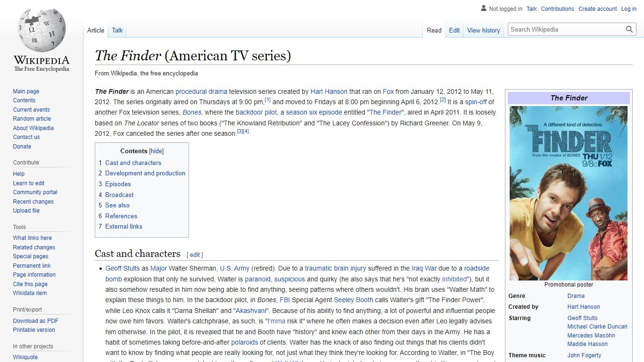The width and height of the screenshot is (644, 362).
Task: Open Related changes link
Action: click(x=34, y=247)
